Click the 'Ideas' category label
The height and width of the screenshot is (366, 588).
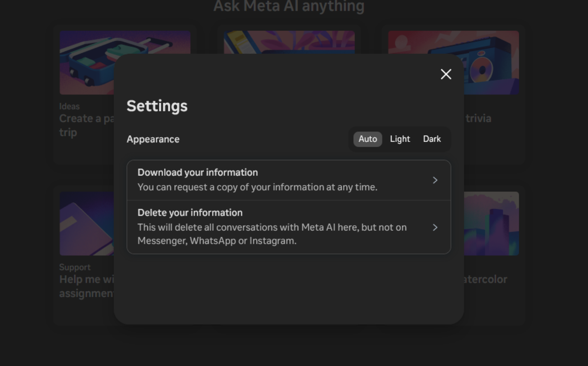[69, 106]
